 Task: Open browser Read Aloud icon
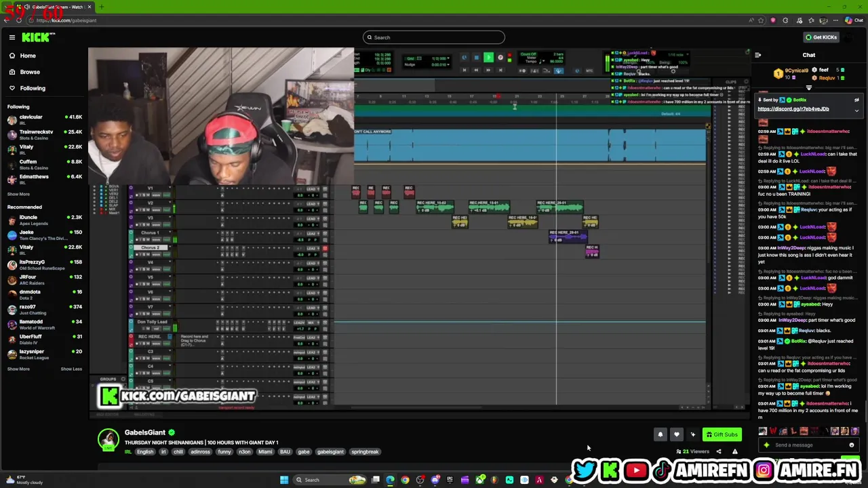(x=751, y=20)
